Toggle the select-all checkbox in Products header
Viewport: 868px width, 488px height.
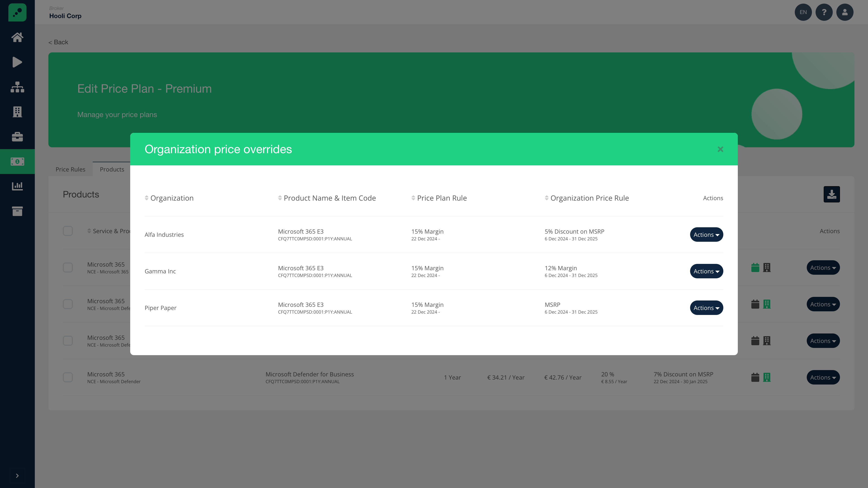point(68,231)
